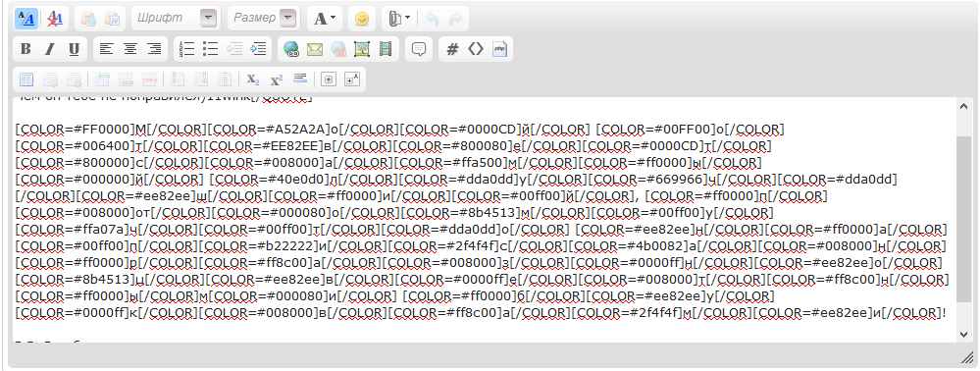
Task: Click the delete column icon
Action: tap(225, 79)
